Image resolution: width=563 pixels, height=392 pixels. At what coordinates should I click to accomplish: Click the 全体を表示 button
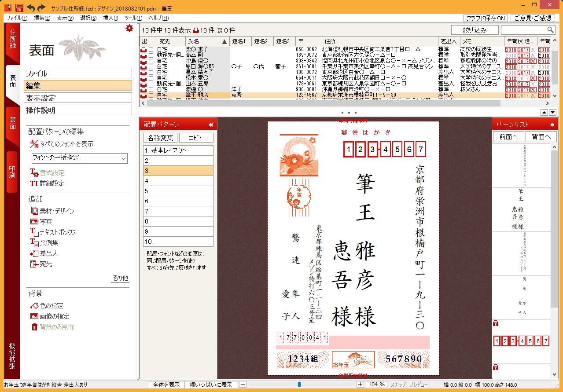tap(166, 385)
